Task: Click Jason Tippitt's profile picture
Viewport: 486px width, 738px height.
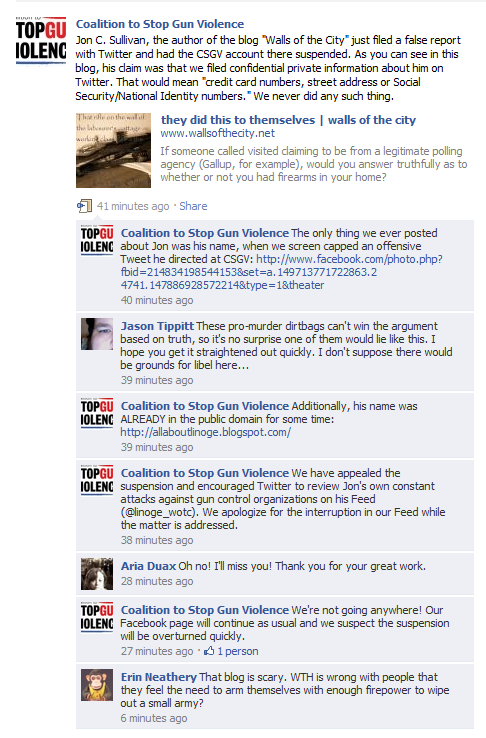Action: tap(97, 334)
